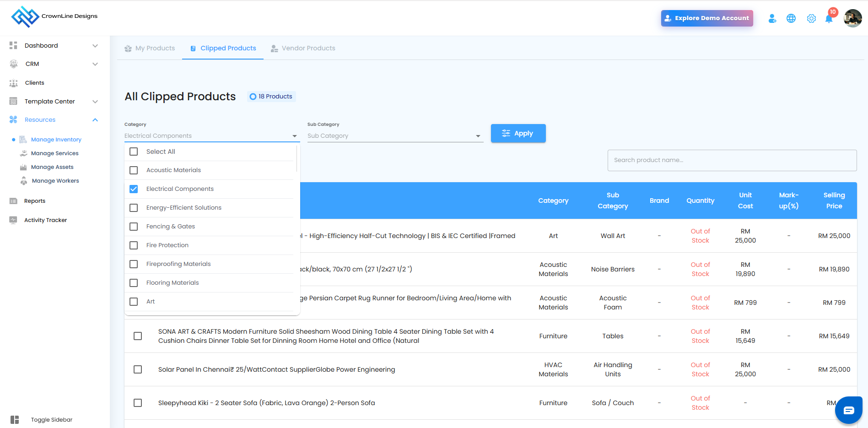Click the add user icon in header
This screenshot has width=868, height=428.
click(772, 19)
